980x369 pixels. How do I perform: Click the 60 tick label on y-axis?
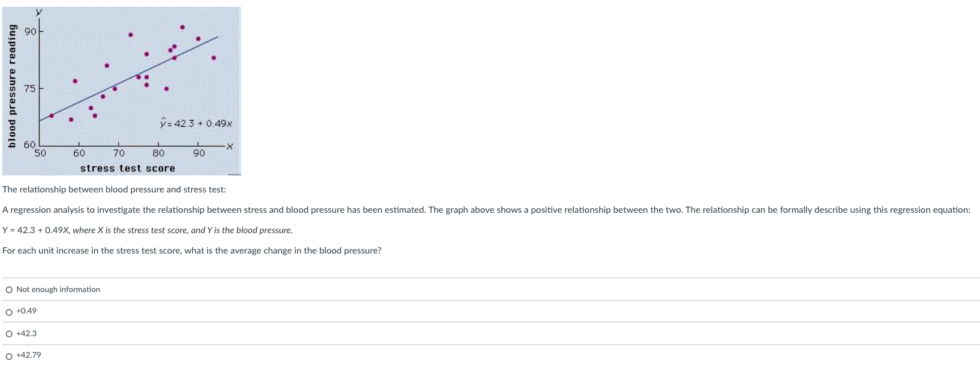[29, 145]
